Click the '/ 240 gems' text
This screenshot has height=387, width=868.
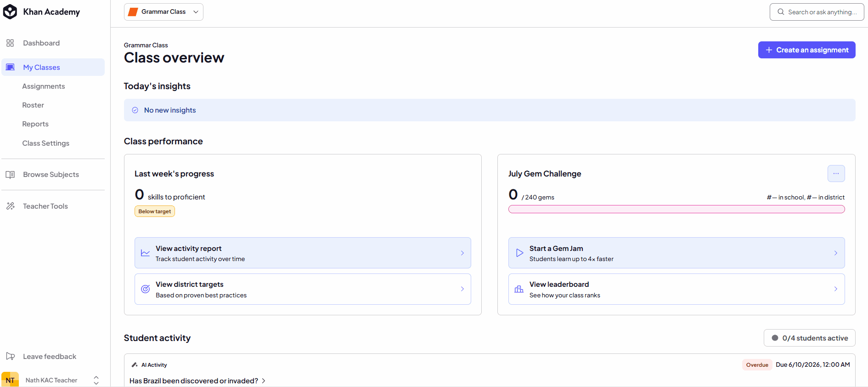coord(538,198)
